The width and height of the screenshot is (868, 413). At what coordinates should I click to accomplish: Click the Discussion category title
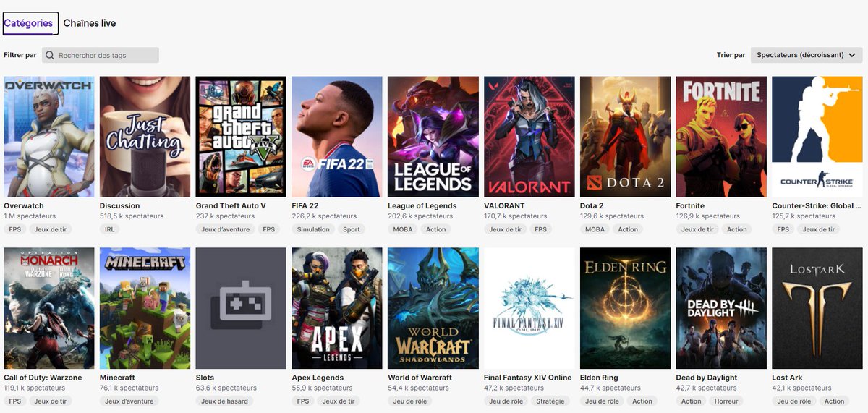[120, 206]
